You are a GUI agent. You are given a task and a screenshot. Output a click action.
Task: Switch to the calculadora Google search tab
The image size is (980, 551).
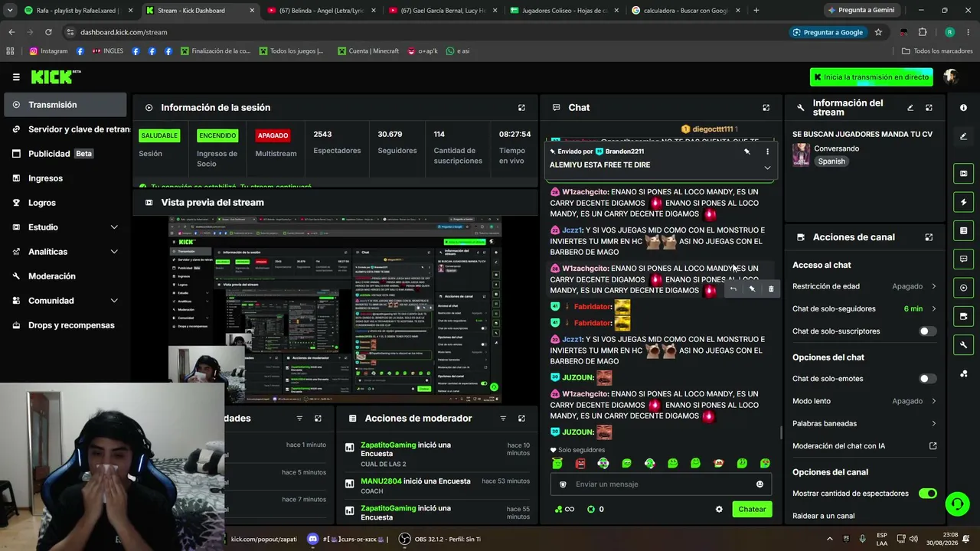686,11
